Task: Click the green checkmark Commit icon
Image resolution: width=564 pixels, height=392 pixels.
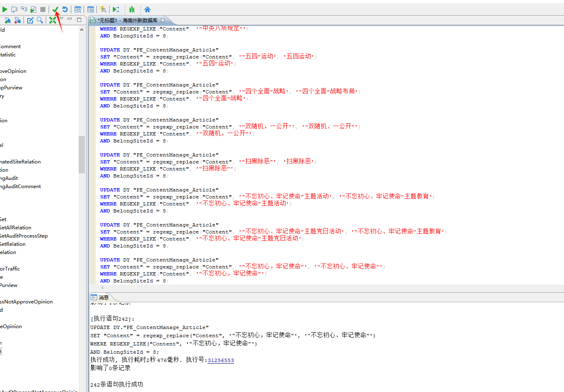Action: coord(55,9)
